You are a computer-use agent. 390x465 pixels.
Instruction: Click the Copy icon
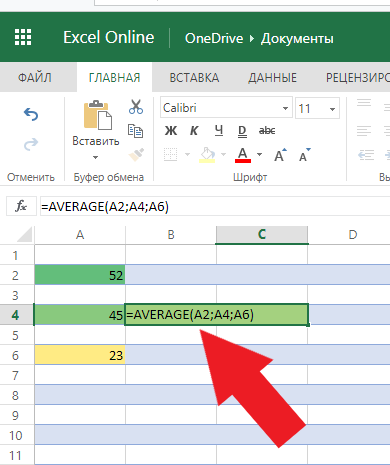135,131
